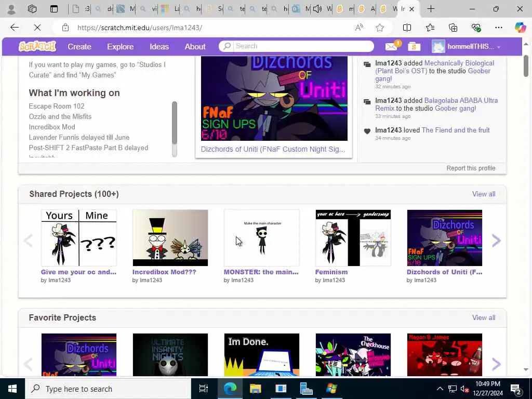Switch to Edge browser on taskbar
Screen dimensions: 532x399
[x=230, y=389]
